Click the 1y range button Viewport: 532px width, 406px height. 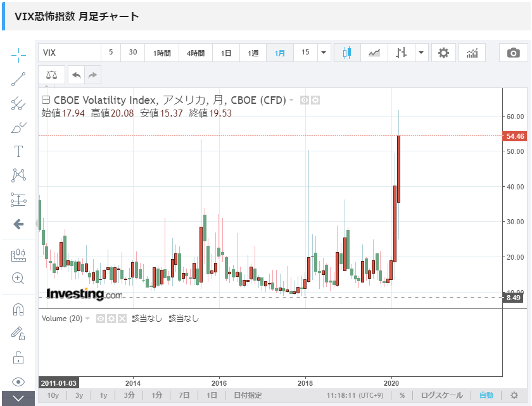[103, 395]
